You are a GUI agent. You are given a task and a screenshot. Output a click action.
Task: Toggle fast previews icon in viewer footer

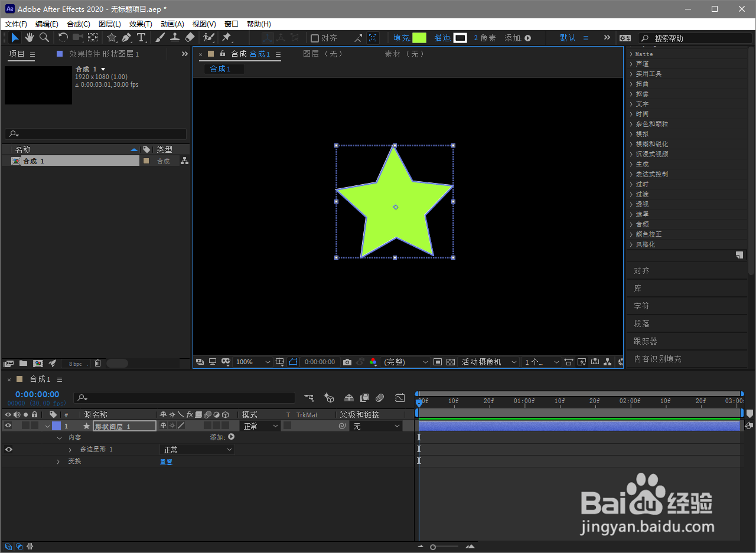tap(582, 362)
